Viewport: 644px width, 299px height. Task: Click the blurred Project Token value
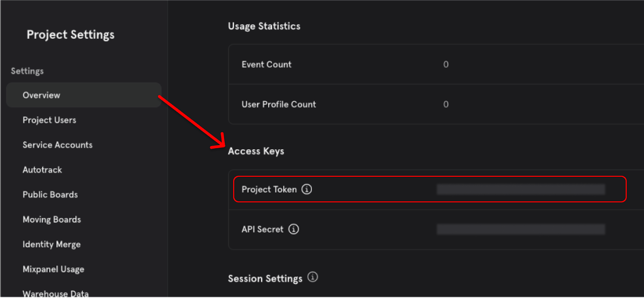(521, 189)
